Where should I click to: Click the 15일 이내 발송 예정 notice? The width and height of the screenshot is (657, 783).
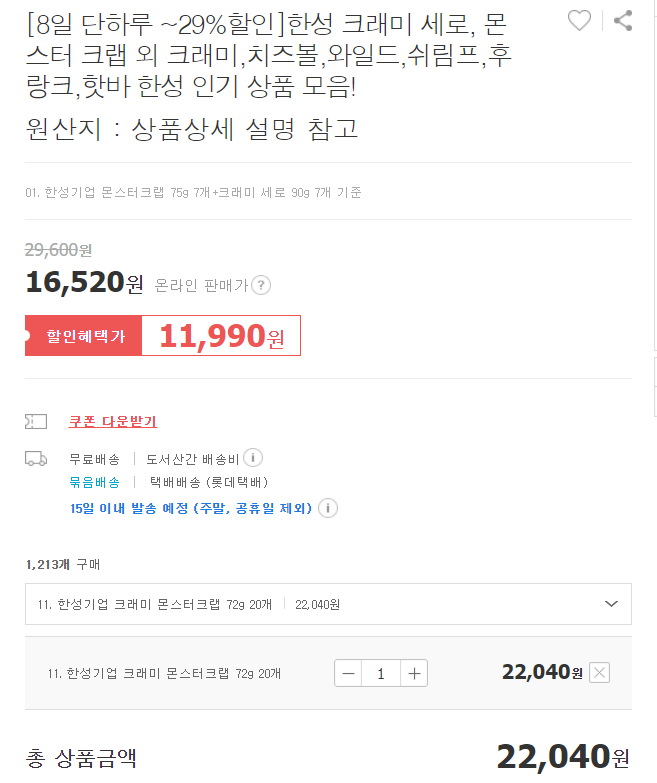(191, 508)
